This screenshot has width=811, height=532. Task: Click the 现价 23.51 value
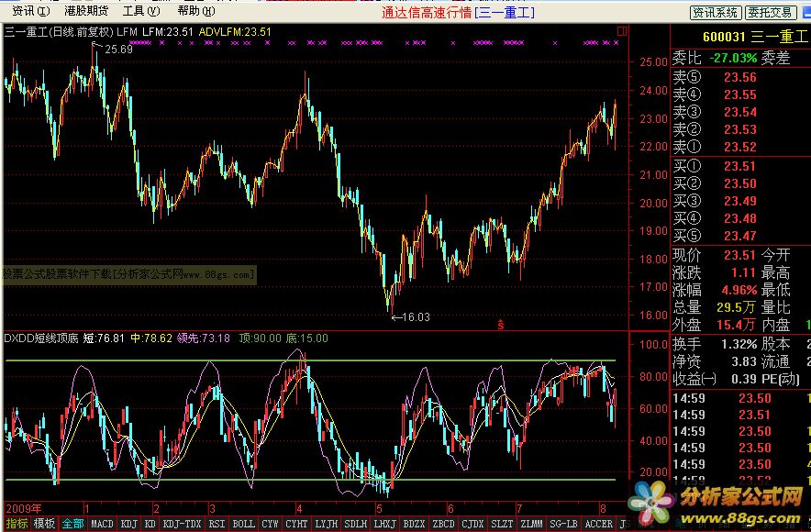click(740, 255)
